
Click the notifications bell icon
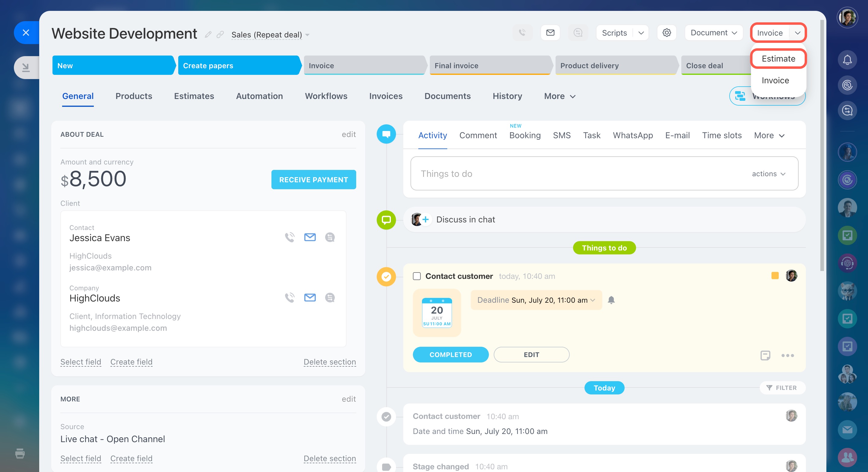847,60
